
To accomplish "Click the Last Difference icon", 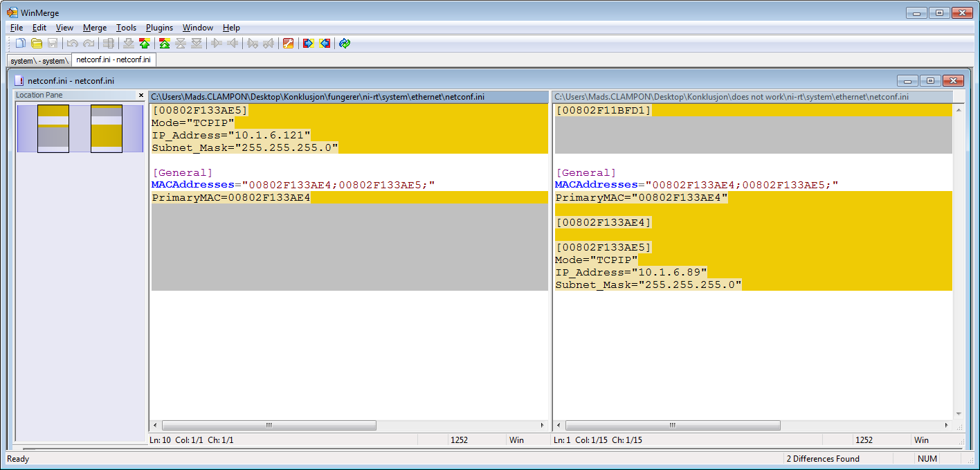I will pyautogui.click(x=197, y=43).
